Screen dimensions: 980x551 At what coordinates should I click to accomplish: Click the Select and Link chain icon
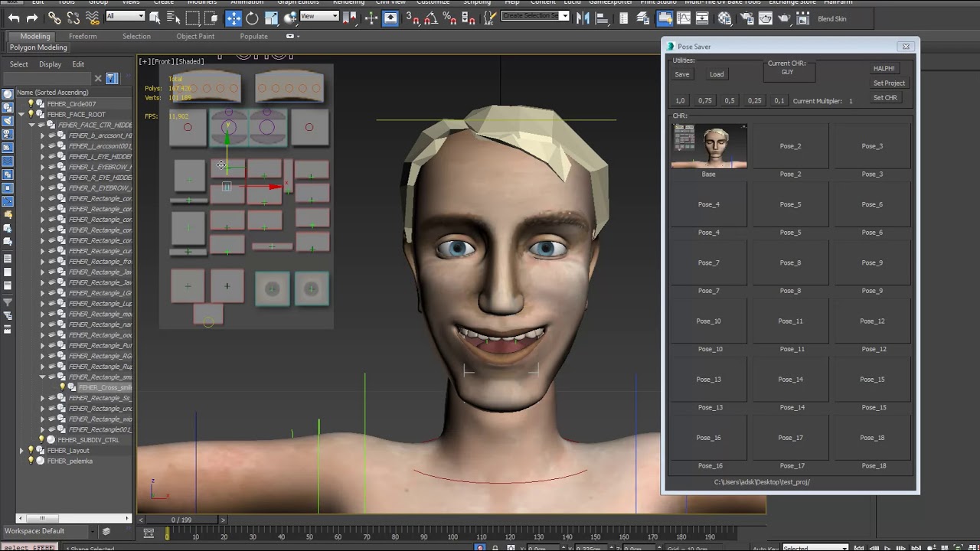54,18
